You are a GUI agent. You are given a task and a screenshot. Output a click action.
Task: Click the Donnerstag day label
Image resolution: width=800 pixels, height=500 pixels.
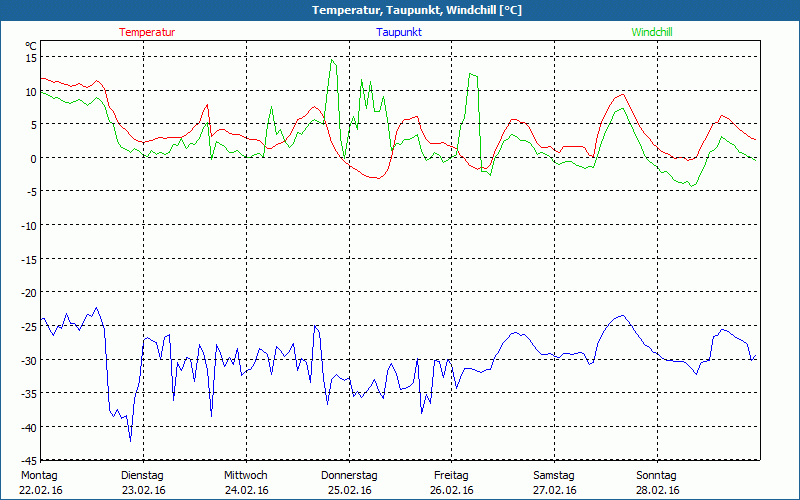[x=349, y=476]
